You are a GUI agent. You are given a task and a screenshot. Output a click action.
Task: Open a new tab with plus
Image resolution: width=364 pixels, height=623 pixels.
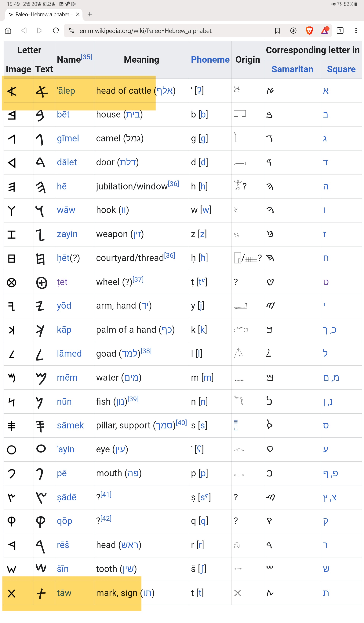(x=90, y=14)
